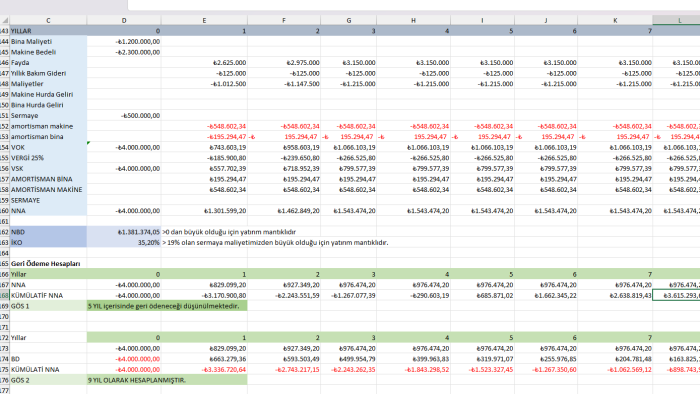Select the tax value -₺185.900,80

[204, 158]
